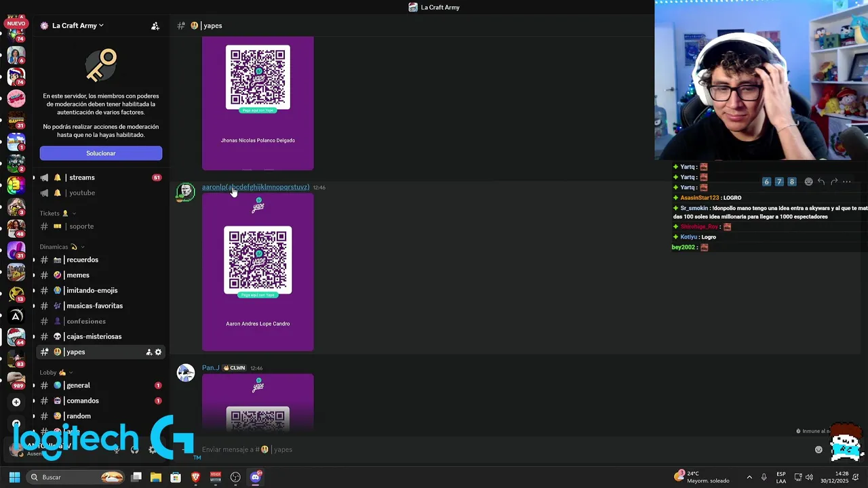This screenshot has height=488, width=868.
Task: Toggle microphone mute in user panel
Action: point(117,449)
